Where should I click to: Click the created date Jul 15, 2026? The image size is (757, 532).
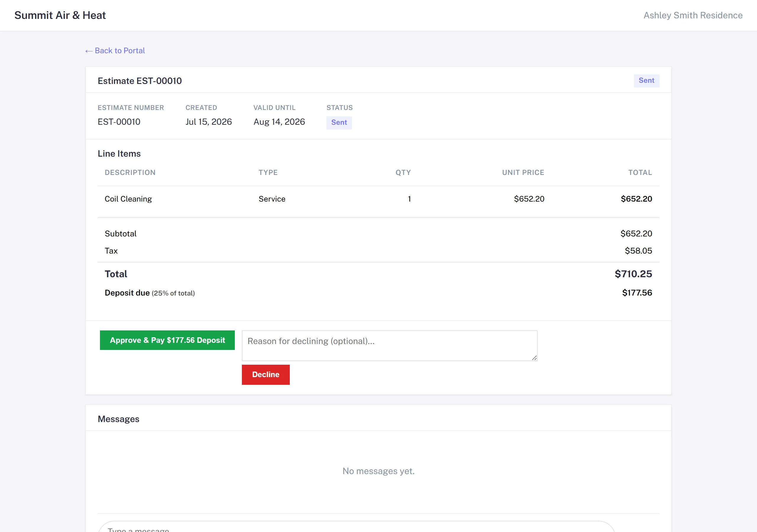(x=209, y=122)
